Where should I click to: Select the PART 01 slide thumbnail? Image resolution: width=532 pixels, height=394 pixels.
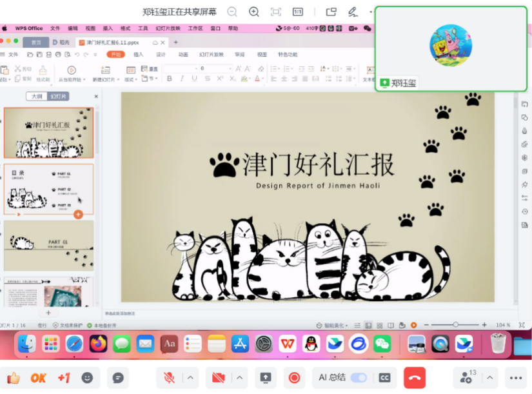point(49,245)
